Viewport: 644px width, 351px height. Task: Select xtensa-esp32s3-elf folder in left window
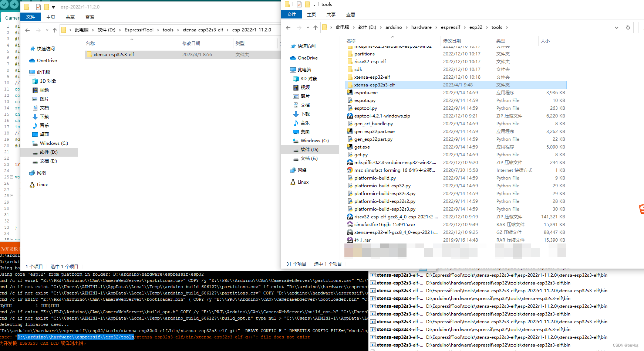point(183,55)
